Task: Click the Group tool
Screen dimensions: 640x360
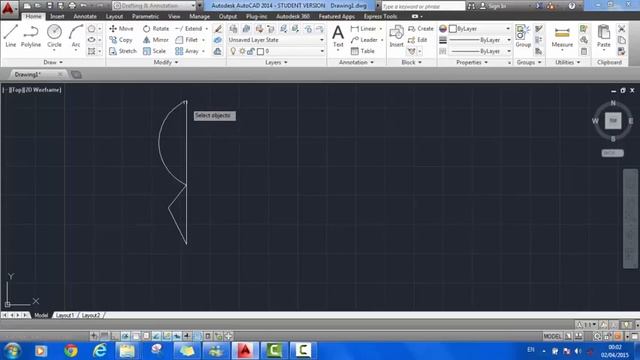Action: (523, 36)
